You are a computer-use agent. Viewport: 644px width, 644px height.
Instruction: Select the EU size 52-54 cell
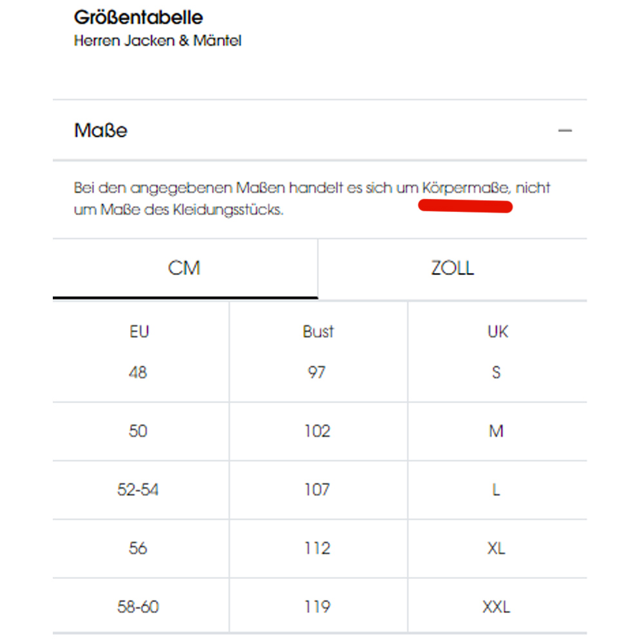(x=138, y=489)
